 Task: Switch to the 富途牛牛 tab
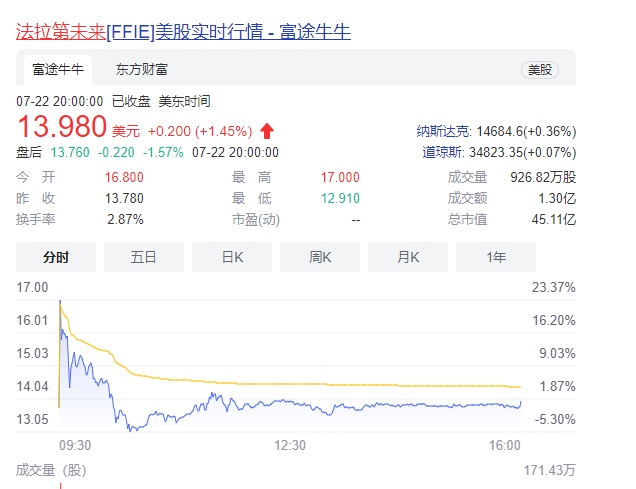(x=58, y=70)
